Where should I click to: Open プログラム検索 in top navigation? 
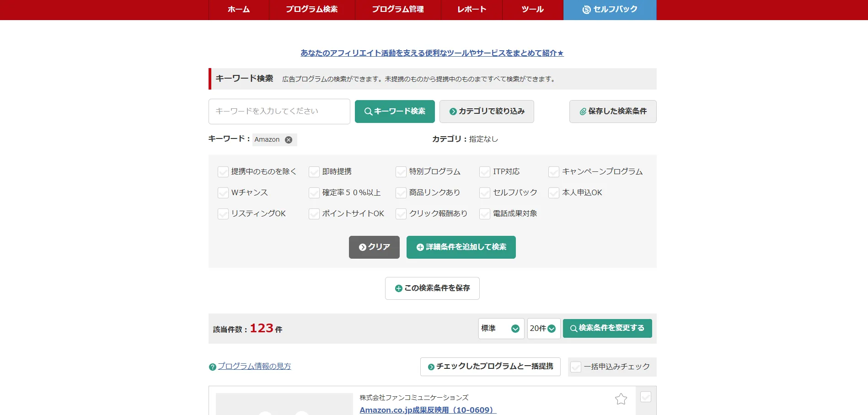(312, 10)
